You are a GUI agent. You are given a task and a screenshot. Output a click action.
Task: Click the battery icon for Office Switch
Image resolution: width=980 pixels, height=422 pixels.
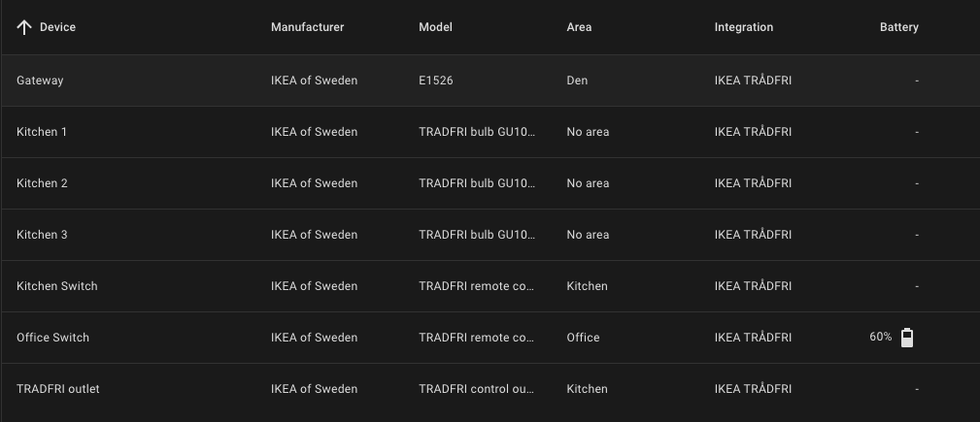907,338
